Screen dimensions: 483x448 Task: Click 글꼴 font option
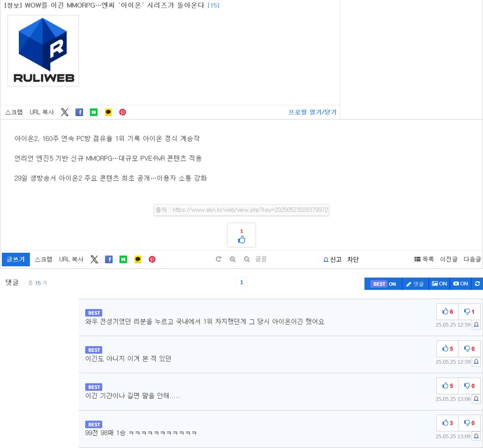(261, 259)
